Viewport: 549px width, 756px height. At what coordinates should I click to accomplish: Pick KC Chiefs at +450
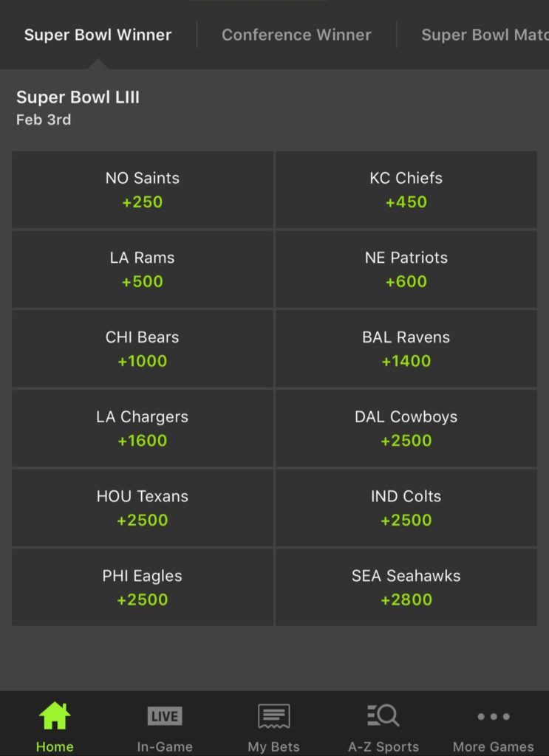click(406, 190)
